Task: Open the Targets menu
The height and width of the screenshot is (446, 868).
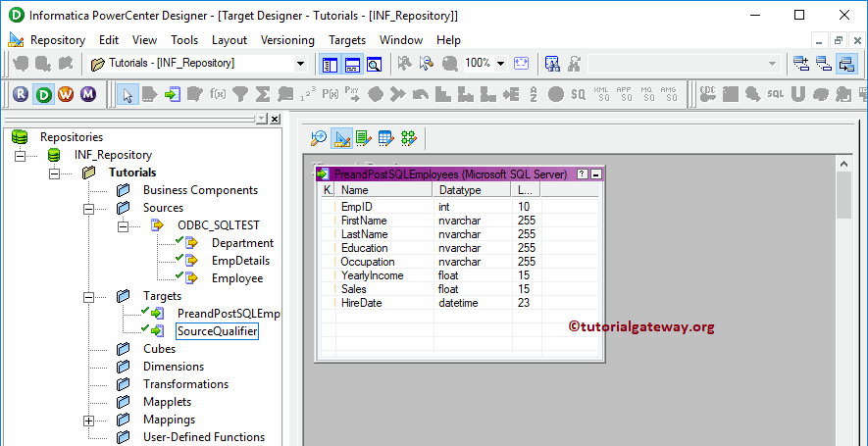Action: pyautogui.click(x=346, y=40)
